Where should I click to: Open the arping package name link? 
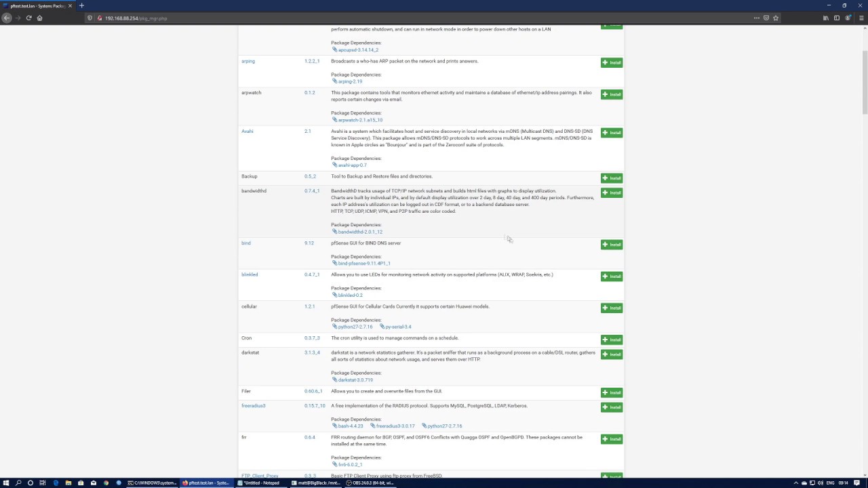(x=248, y=61)
